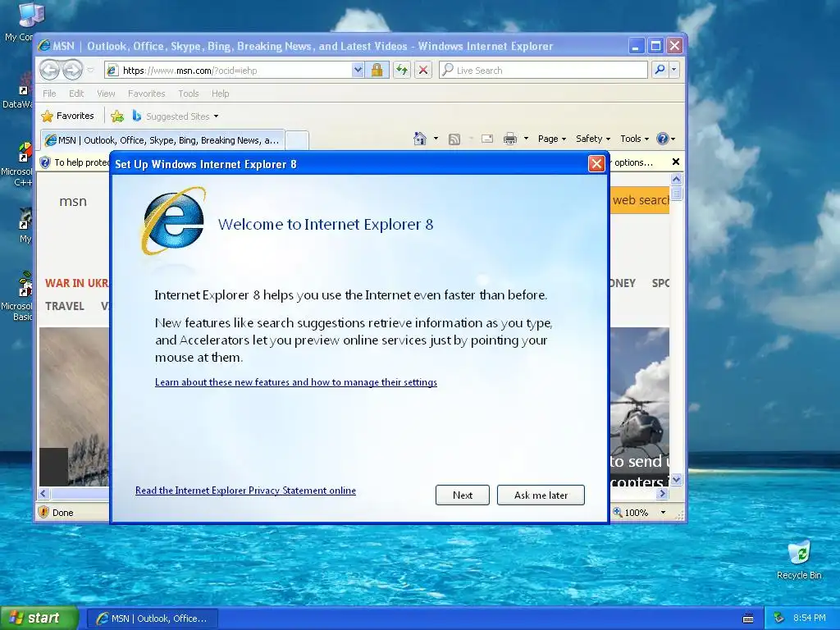Click the Internet Explorer title bar icon
This screenshot has height=630, width=840.
(44, 46)
